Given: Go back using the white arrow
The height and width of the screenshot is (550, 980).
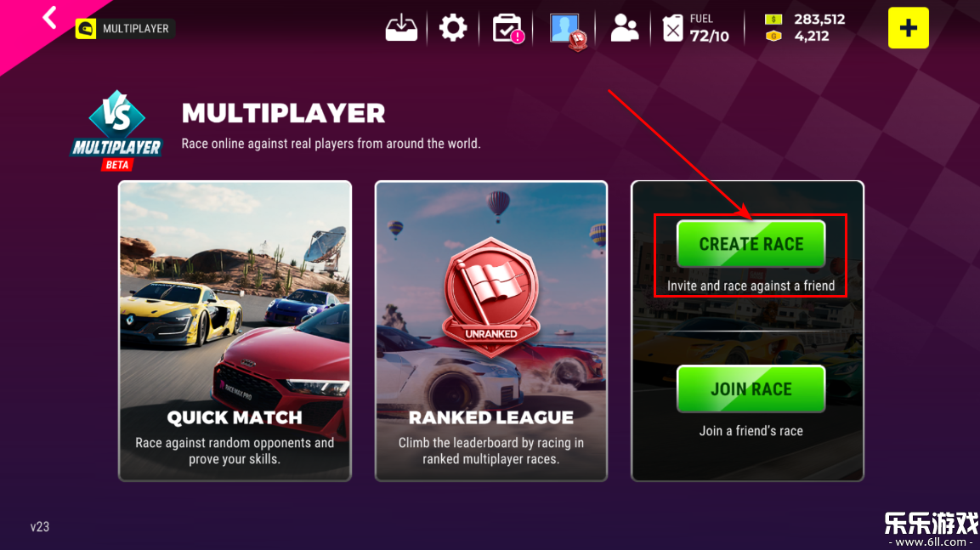Looking at the screenshot, I should tap(50, 18).
